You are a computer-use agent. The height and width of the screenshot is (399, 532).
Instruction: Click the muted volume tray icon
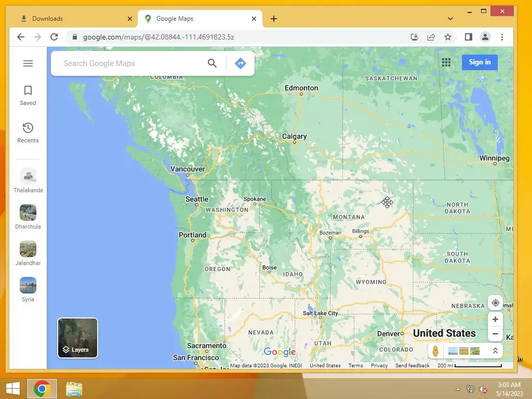click(483, 389)
